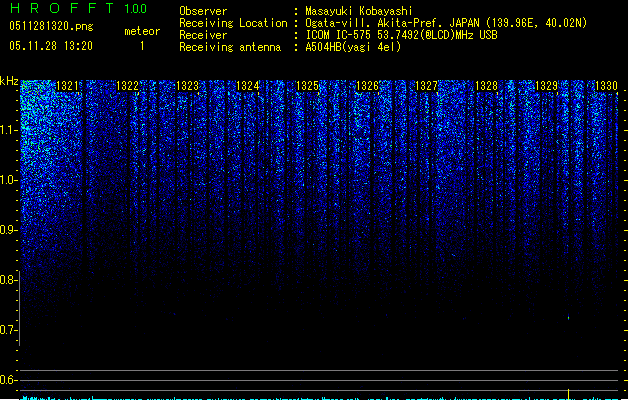Click the Receiver field label

click(203, 35)
